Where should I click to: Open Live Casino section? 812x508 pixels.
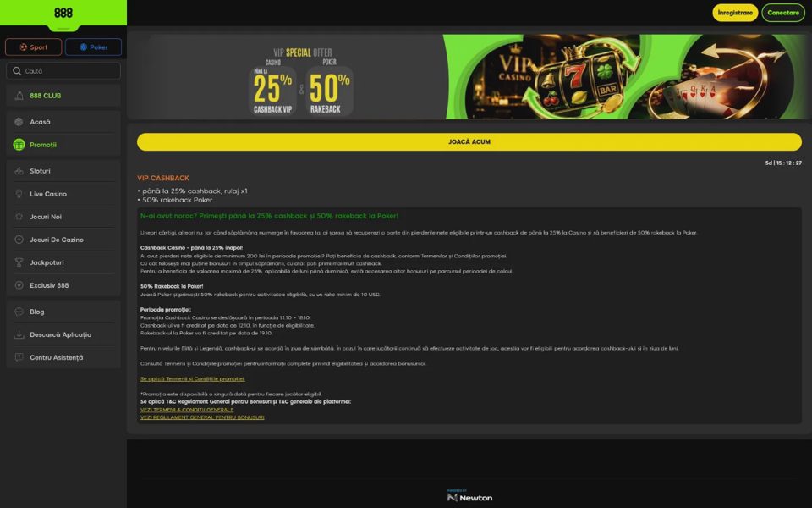(63, 194)
